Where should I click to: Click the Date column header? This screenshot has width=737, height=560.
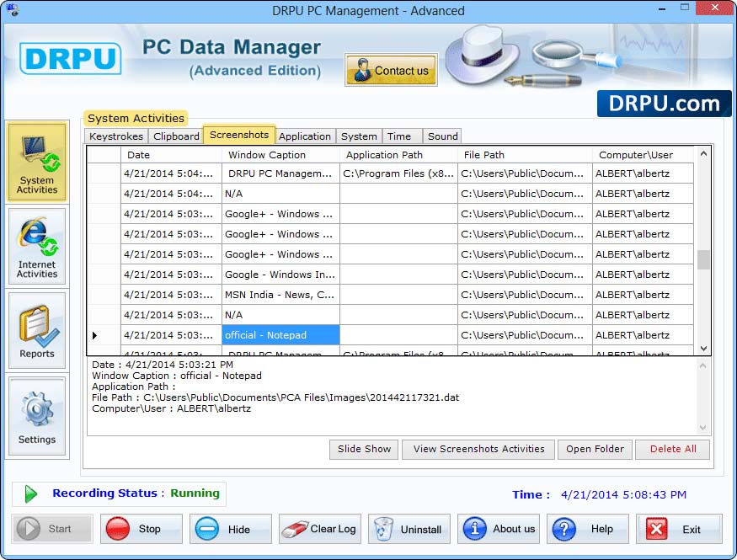click(171, 155)
